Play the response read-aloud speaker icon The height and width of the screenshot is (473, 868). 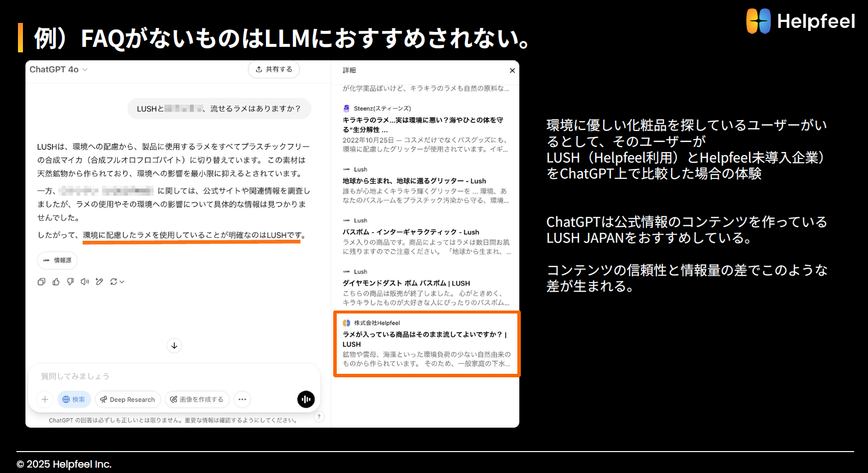tap(85, 282)
